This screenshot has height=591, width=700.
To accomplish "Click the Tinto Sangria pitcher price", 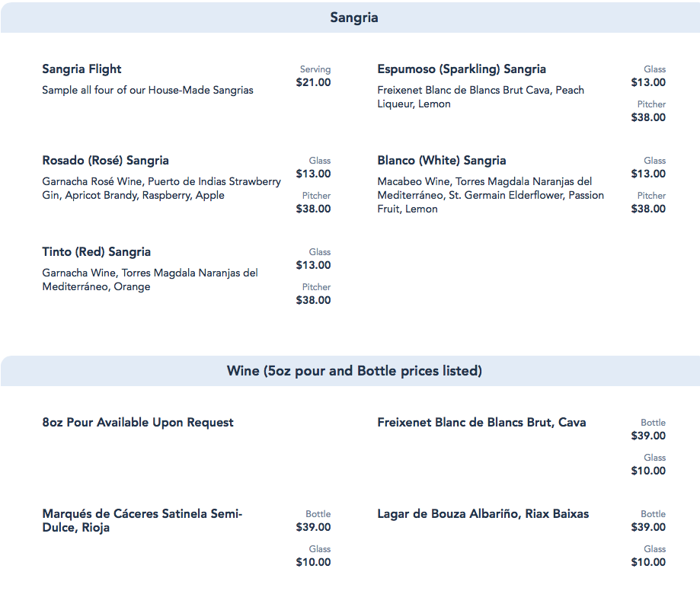I will [x=313, y=300].
